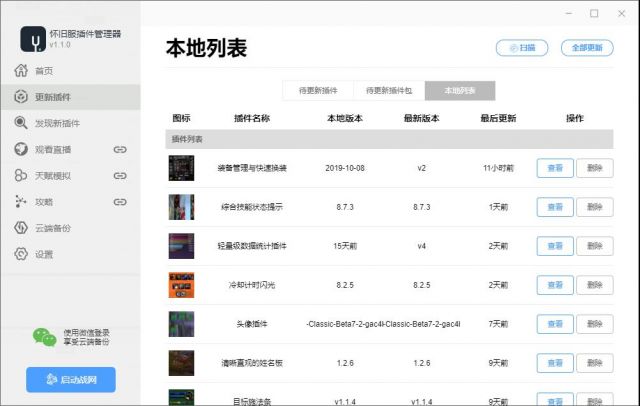Viewport: 640px width, 406px height.
Task: Click the green WeChat login icon
Action: (x=44, y=338)
